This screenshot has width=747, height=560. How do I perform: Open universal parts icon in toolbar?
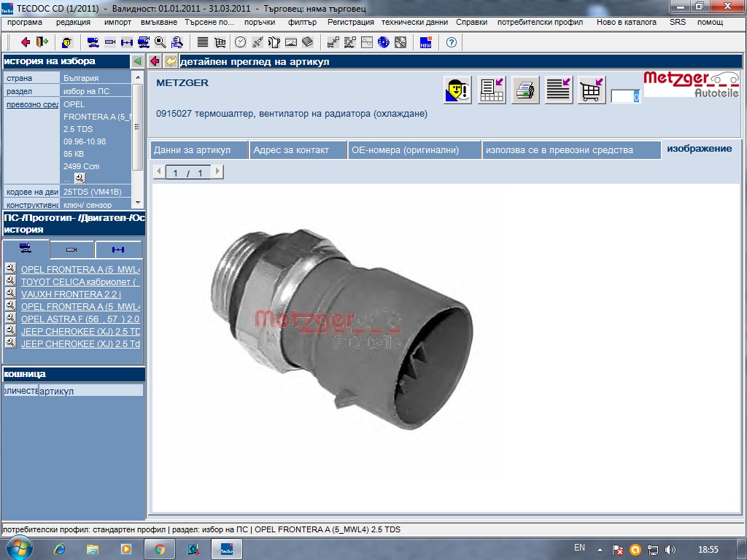pos(144,42)
